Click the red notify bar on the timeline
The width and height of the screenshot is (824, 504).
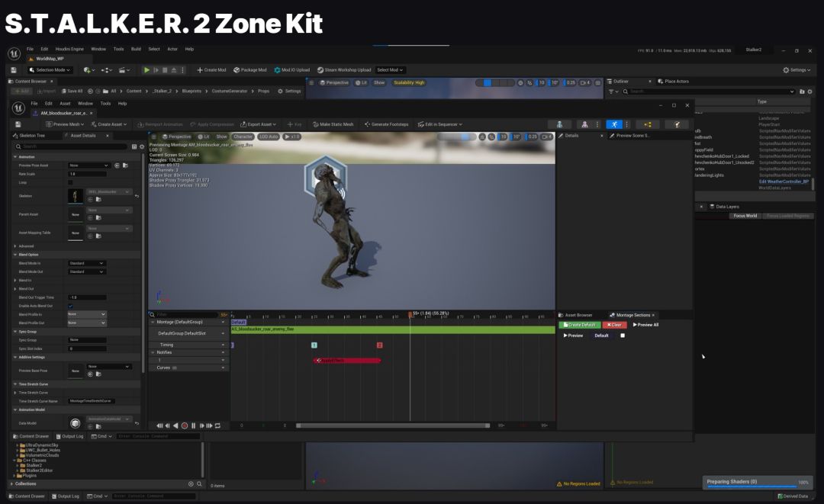tap(346, 360)
